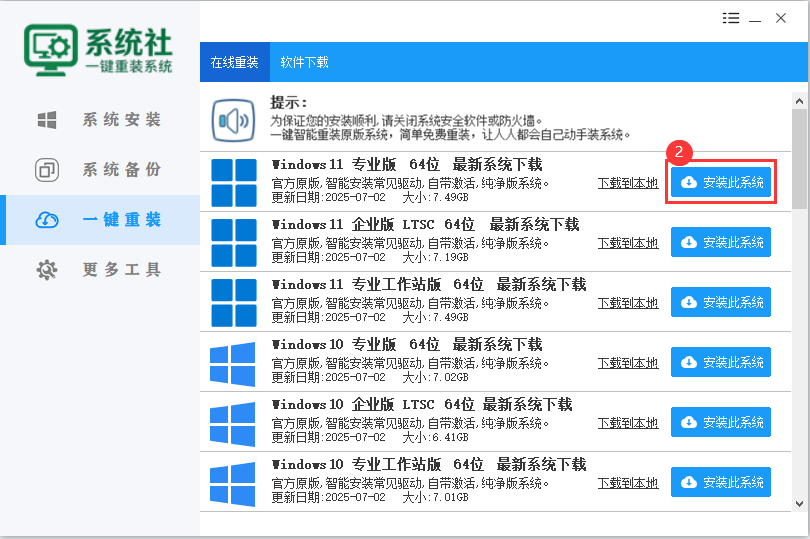Click the Windows 11 Workstation logo icon
The height and width of the screenshot is (539, 810).
233,302
